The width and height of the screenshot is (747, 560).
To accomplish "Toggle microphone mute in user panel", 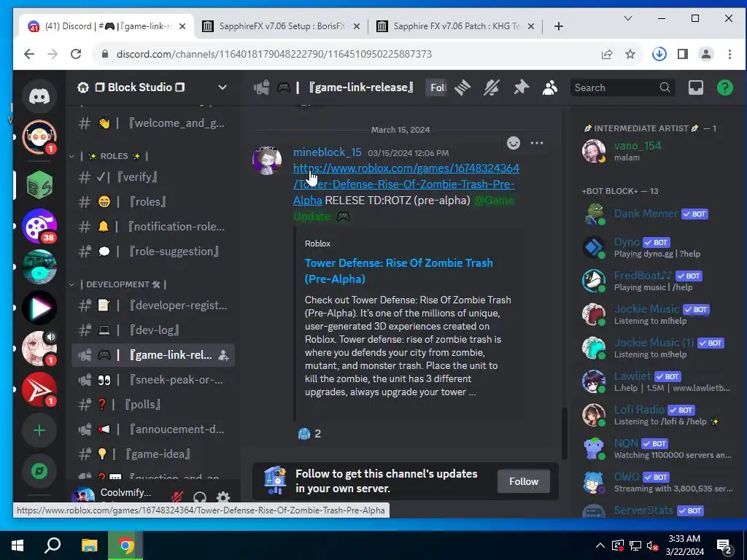I will [x=177, y=498].
